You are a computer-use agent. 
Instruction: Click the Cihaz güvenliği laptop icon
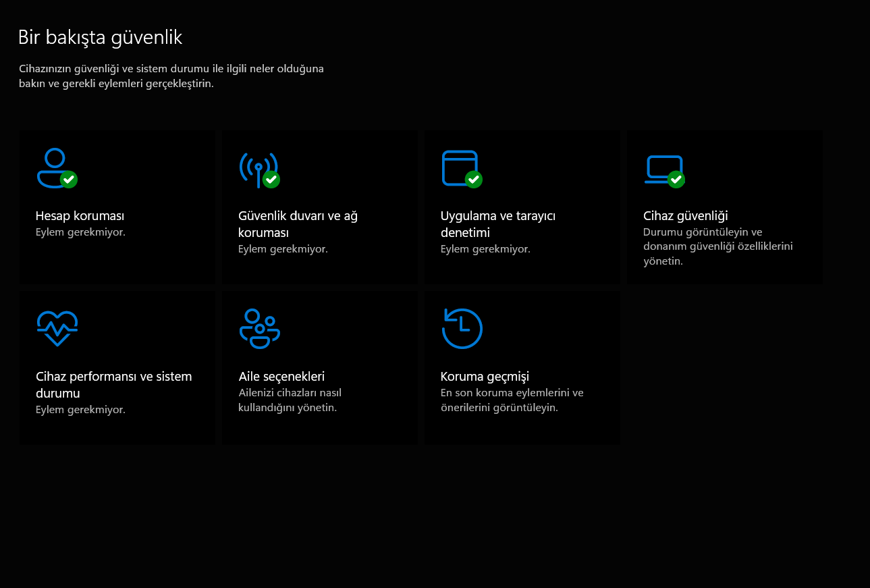[665, 171]
